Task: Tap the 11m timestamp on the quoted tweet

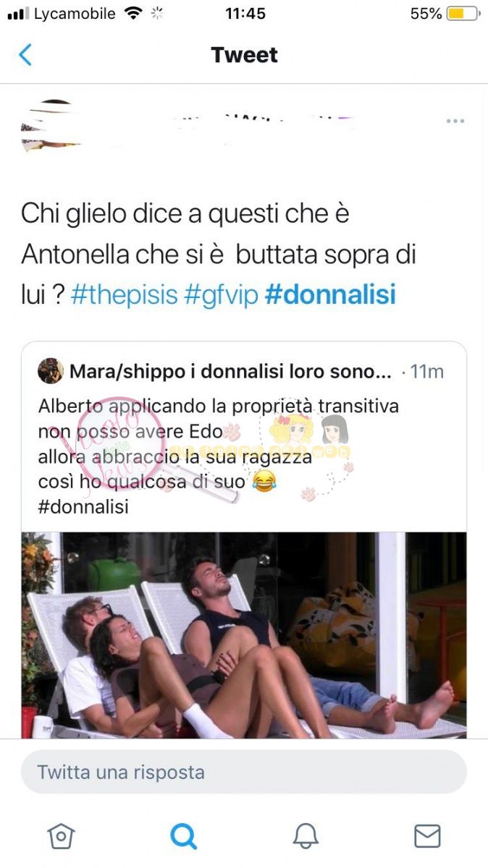Action: tap(426, 372)
